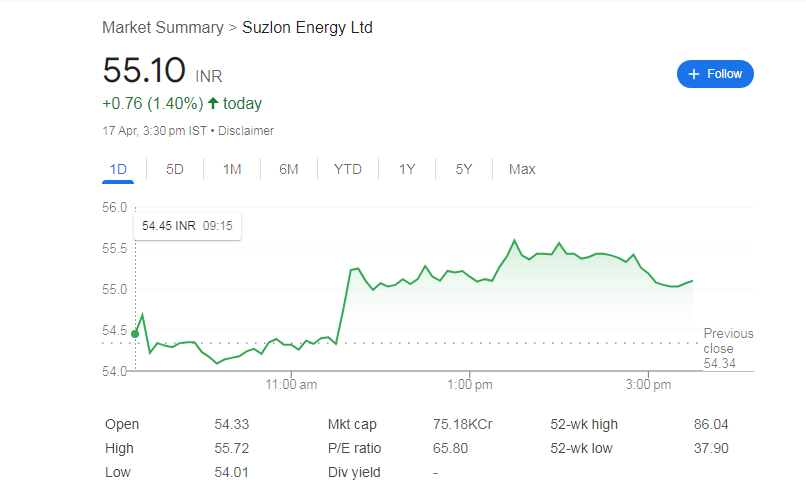This screenshot has width=806, height=500.
Task: Select the YTD range tab
Action: click(x=347, y=169)
